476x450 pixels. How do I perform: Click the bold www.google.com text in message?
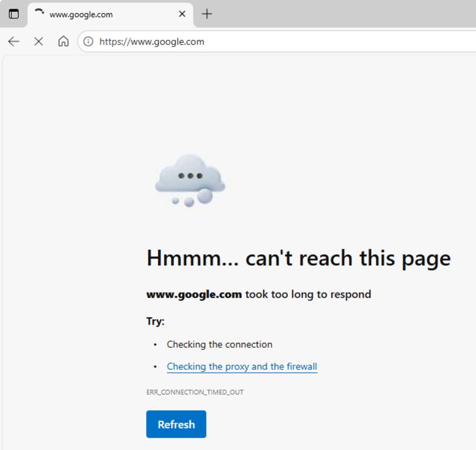pyautogui.click(x=194, y=294)
